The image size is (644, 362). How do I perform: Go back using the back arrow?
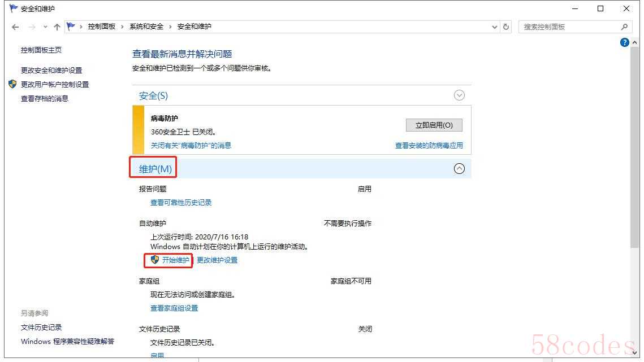(16, 27)
